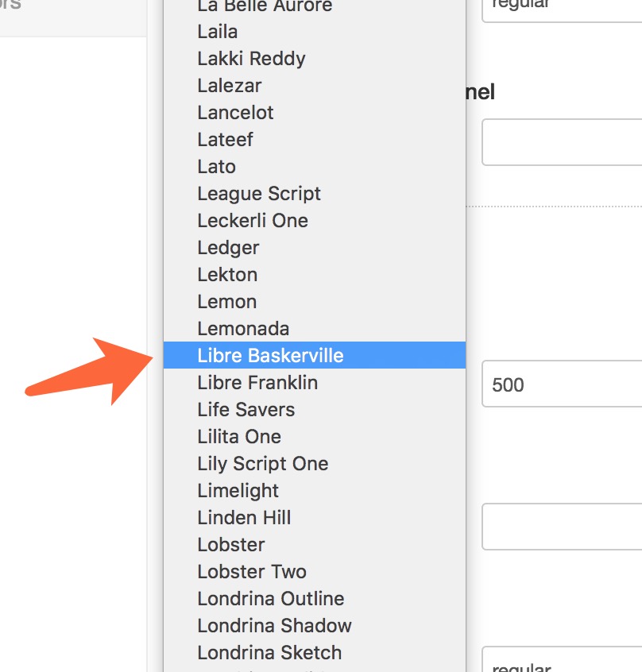642x672 pixels.
Task: Pick Lato in the font dropdown
Action: tap(216, 166)
